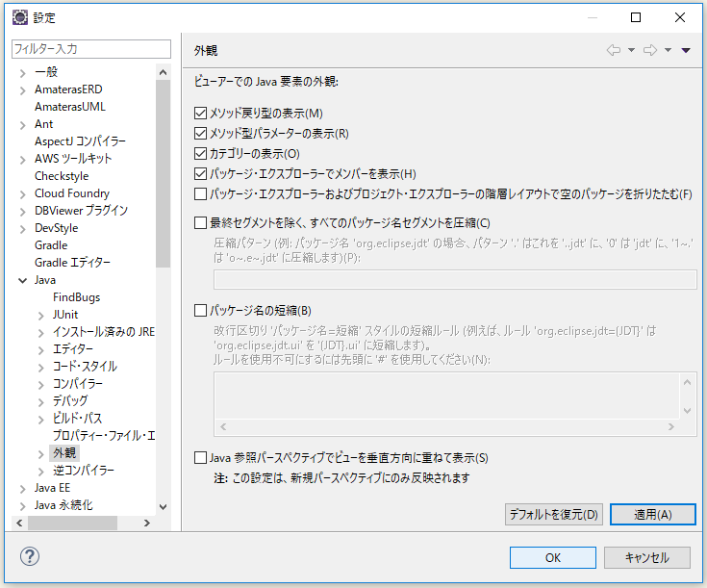Click the tree vertical scrollbar thumb
The height and width of the screenshot is (588, 707).
(x=164, y=174)
